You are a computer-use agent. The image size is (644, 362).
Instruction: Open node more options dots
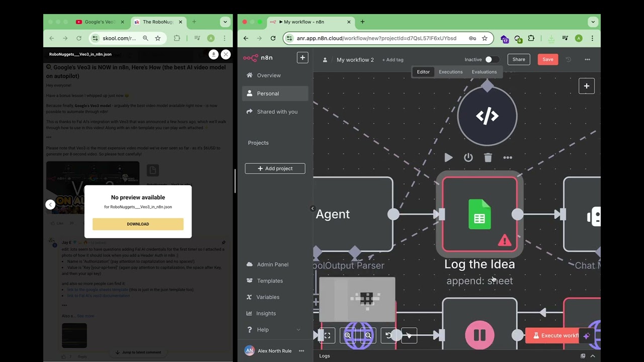(508, 158)
